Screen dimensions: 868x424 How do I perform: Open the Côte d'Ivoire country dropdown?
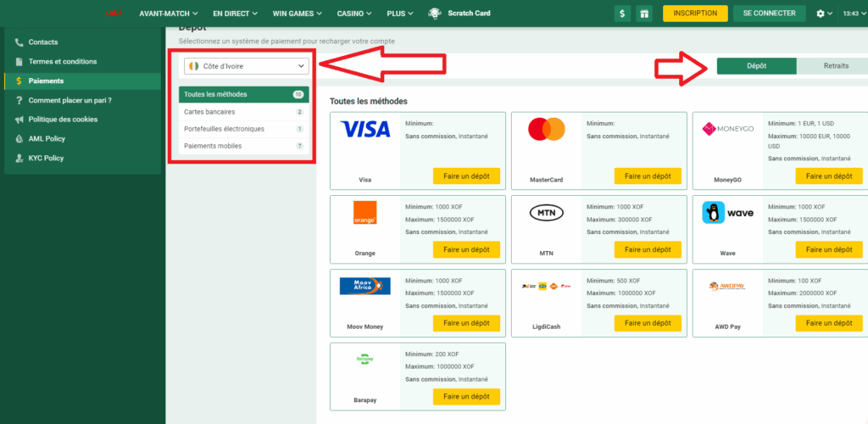[247, 66]
